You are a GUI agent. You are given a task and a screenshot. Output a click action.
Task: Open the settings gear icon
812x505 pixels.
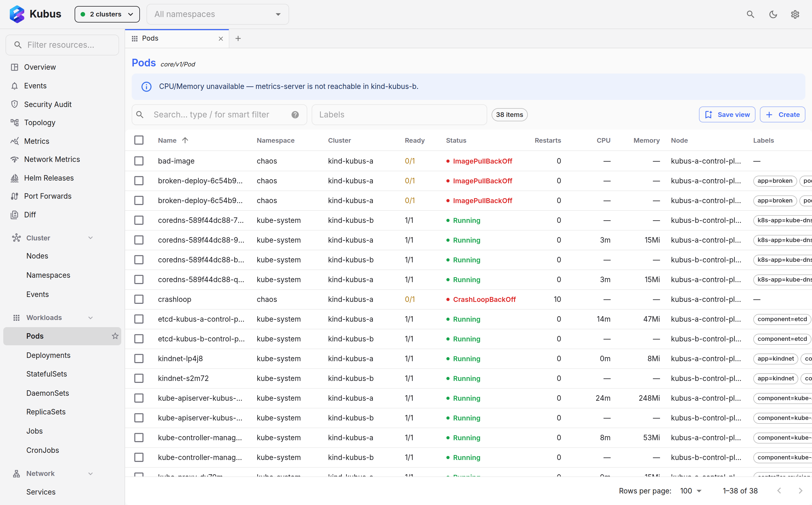tap(795, 14)
